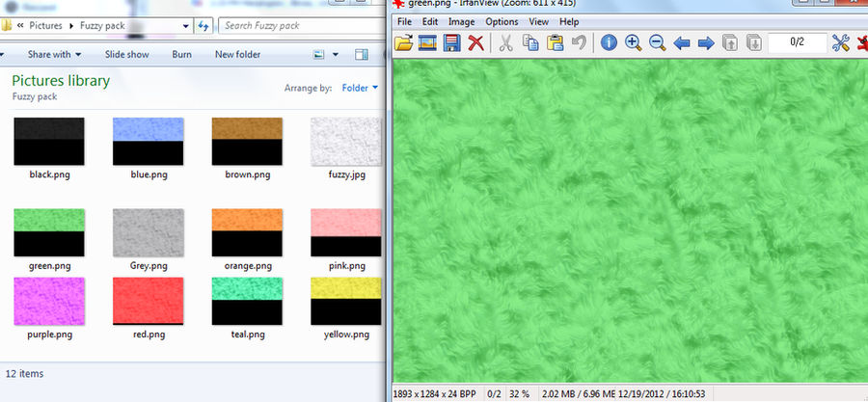Click the black.png file name label

point(50,174)
